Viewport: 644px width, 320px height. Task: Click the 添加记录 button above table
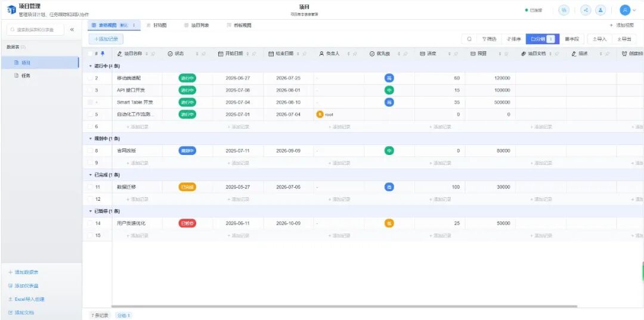tap(106, 39)
